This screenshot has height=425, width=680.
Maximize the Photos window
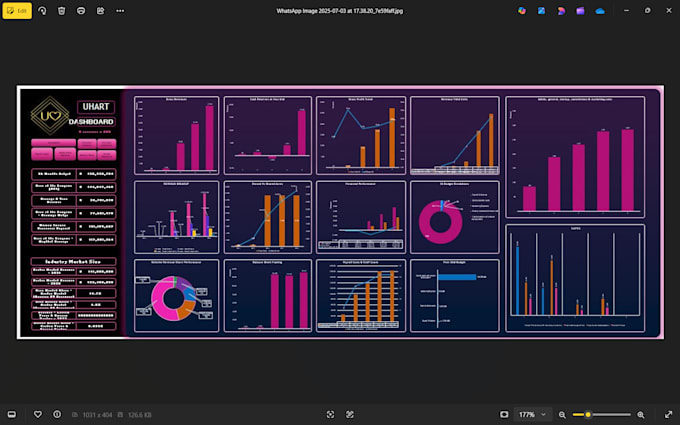click(x=647, y=11)
